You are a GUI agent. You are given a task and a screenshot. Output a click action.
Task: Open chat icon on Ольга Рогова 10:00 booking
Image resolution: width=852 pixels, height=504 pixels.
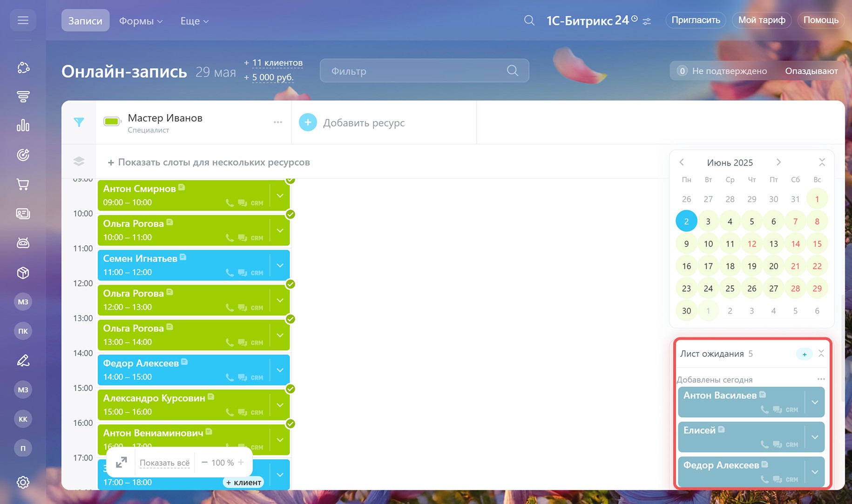[243, 238]
